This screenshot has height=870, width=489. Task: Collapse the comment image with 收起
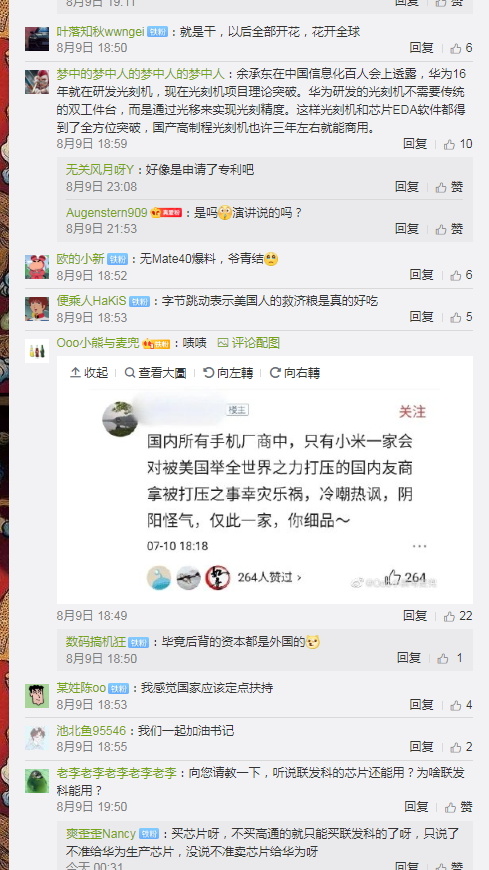coord(89,373)
